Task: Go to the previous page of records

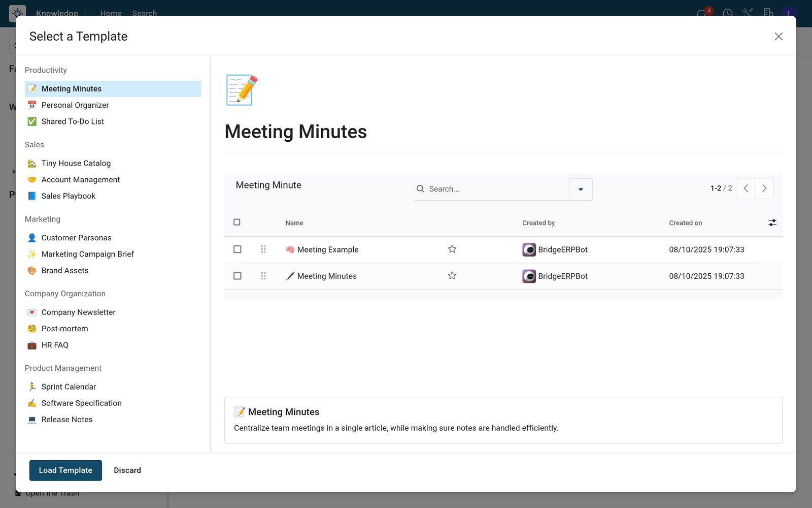Action: point(746,188)
